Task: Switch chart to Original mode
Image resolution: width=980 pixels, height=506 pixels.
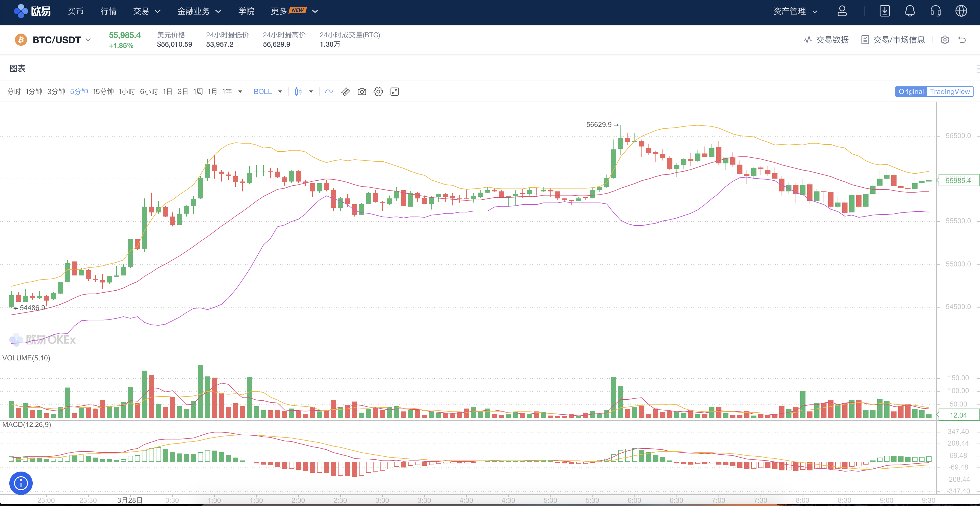Action: (911, 92)
